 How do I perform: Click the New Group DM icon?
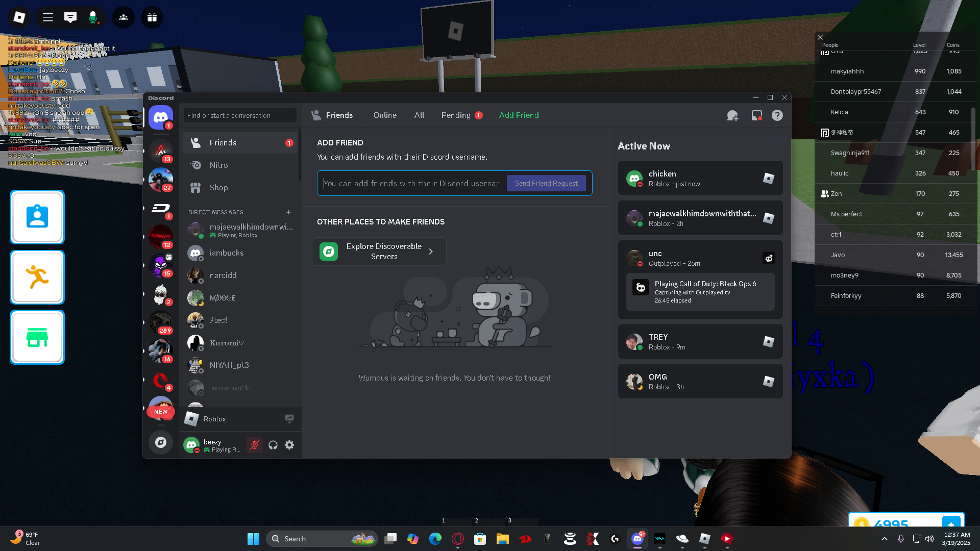pyautogui.click(x=732, y=116)
